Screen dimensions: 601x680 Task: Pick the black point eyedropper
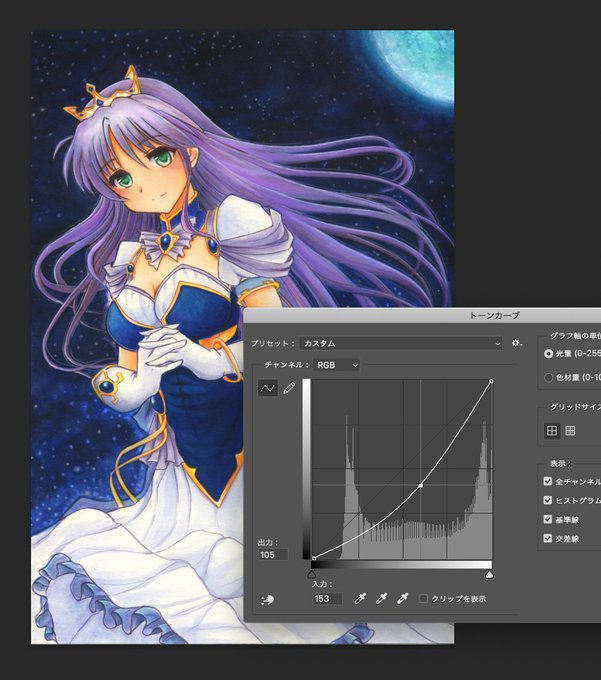[x=360, y=599]
